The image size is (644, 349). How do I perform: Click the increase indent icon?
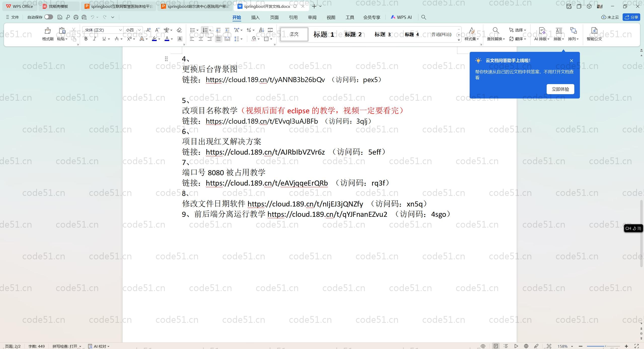click(x=227, y=30)
